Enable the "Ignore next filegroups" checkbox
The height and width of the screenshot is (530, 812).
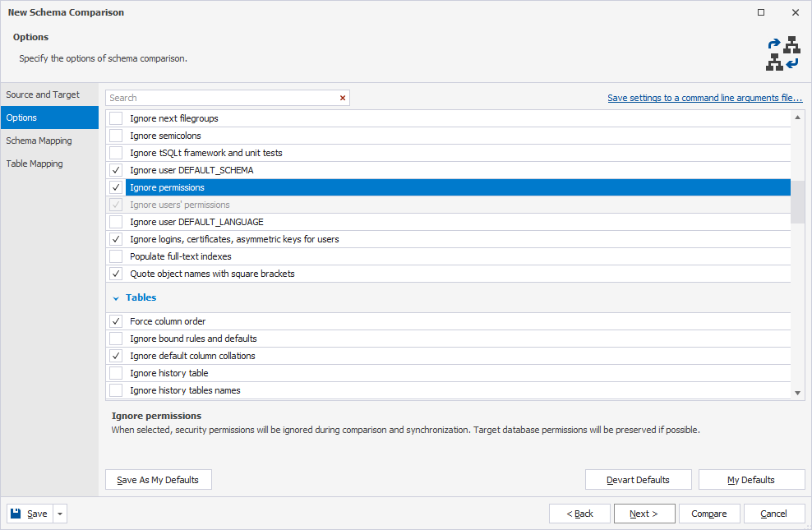tap(115, 118)
